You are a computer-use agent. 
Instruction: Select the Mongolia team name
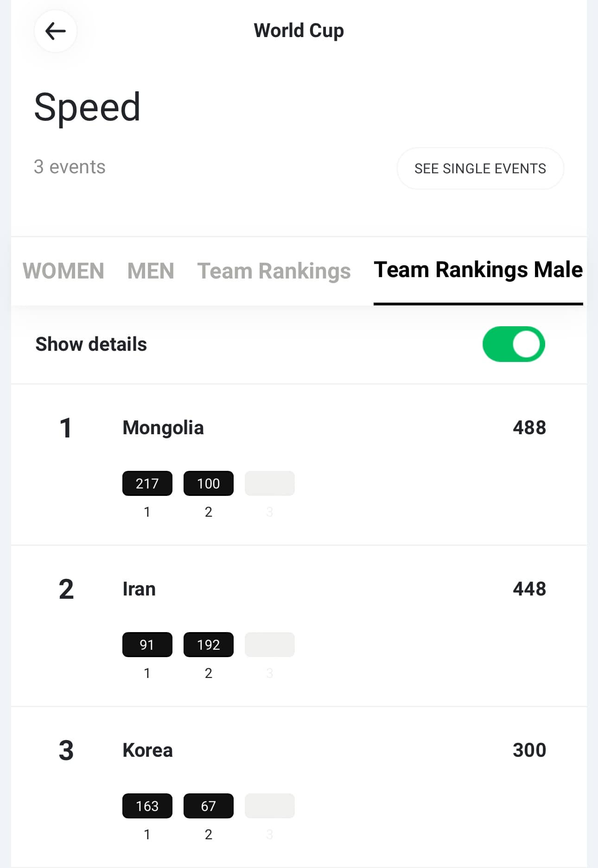[163, 428]
